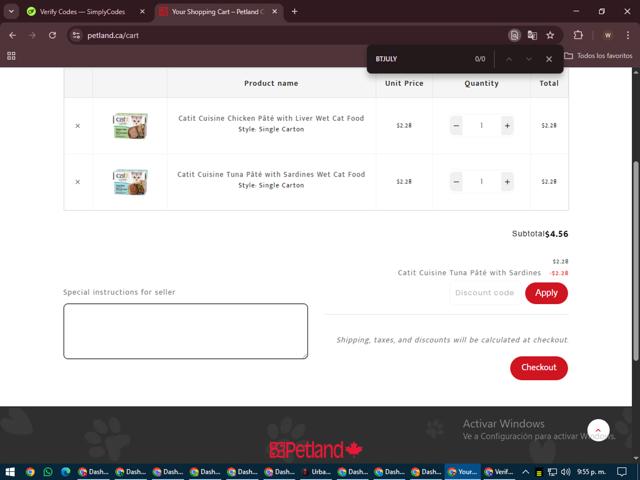This screenshot has width=640, height=480.
Task: Open WhatsApp from the taskbar
Action: (48, 472)
